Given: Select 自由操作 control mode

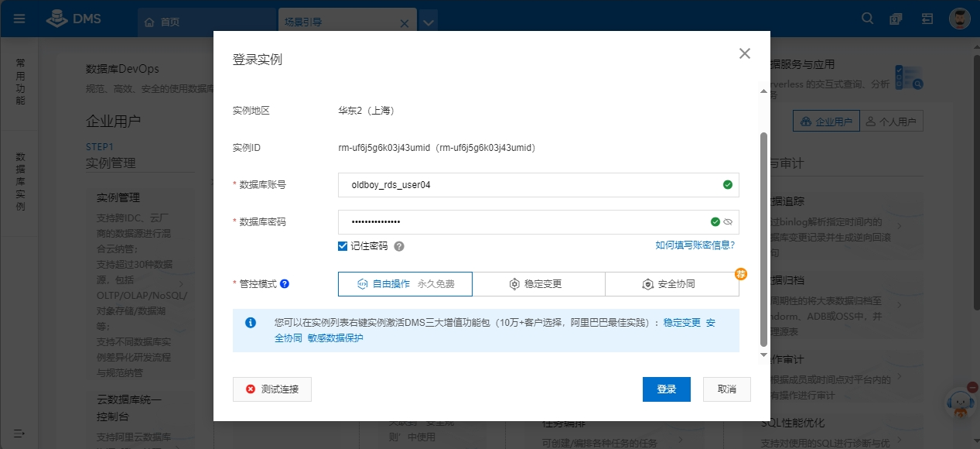Looking at the screenshot, I should (405, 284).
